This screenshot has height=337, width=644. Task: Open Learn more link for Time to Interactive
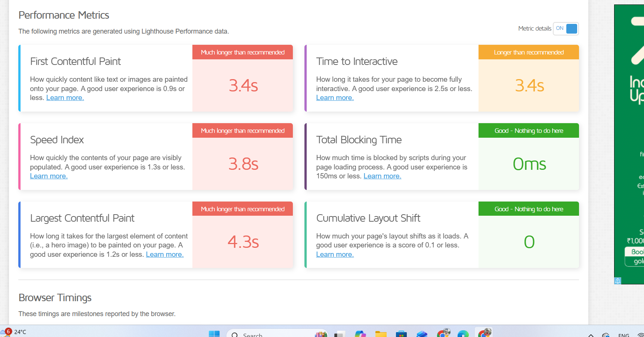click(x=335, y=98)
